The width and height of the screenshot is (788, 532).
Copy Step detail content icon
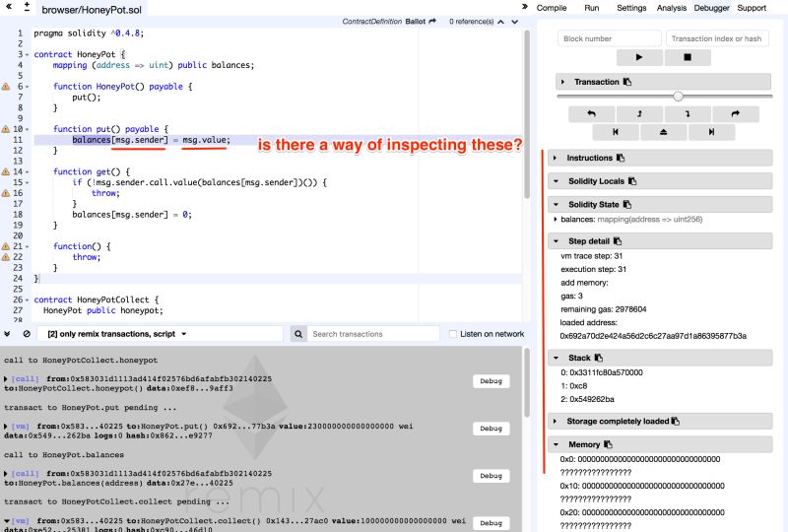618,241
